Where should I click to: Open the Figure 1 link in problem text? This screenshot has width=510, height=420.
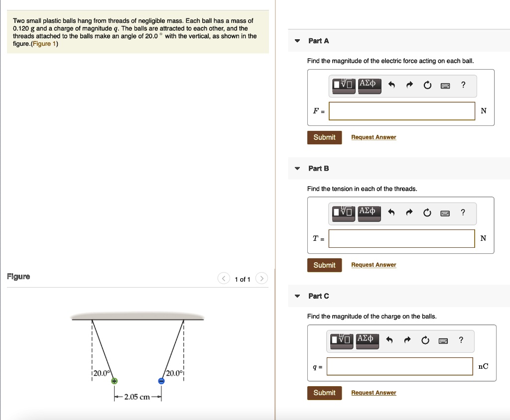point(45,44)
